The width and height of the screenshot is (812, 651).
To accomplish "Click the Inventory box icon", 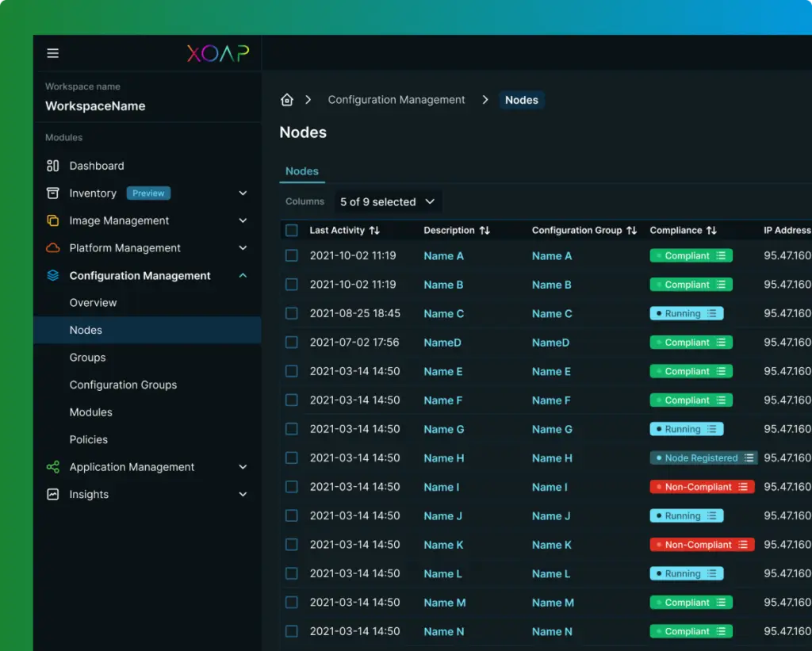I will tap(52, 193).
